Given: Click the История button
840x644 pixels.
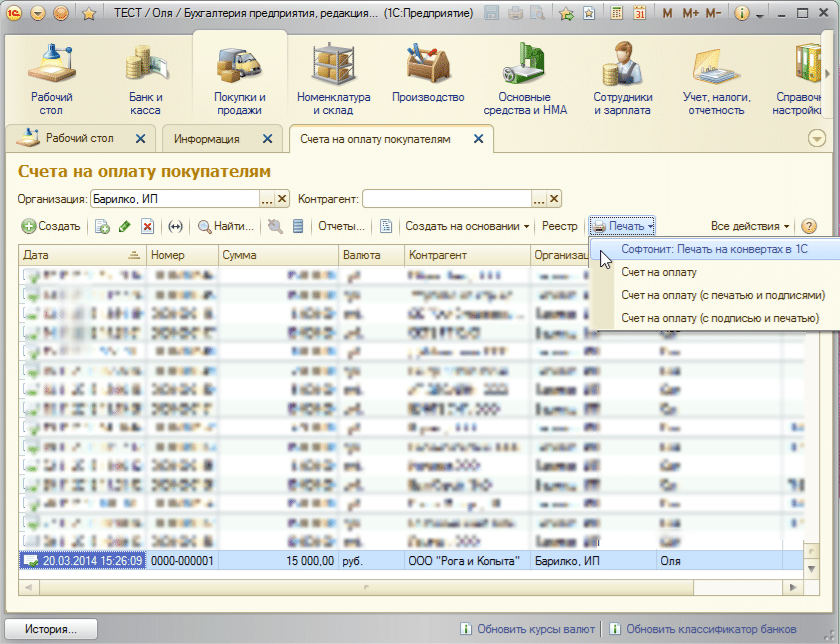Looking at the screenshot, I should click(52, 629).
